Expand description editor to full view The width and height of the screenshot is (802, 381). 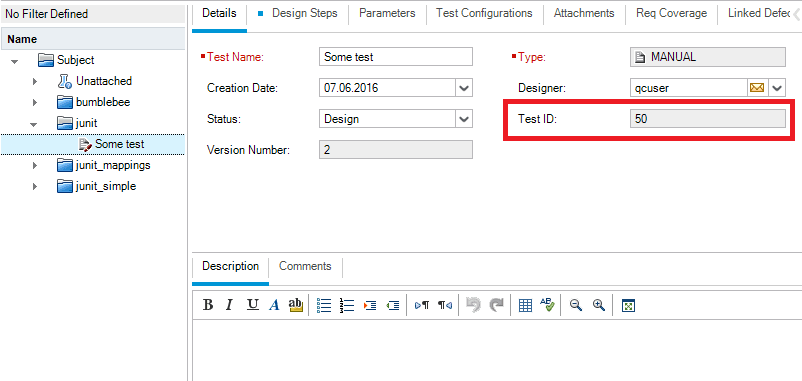628,305
